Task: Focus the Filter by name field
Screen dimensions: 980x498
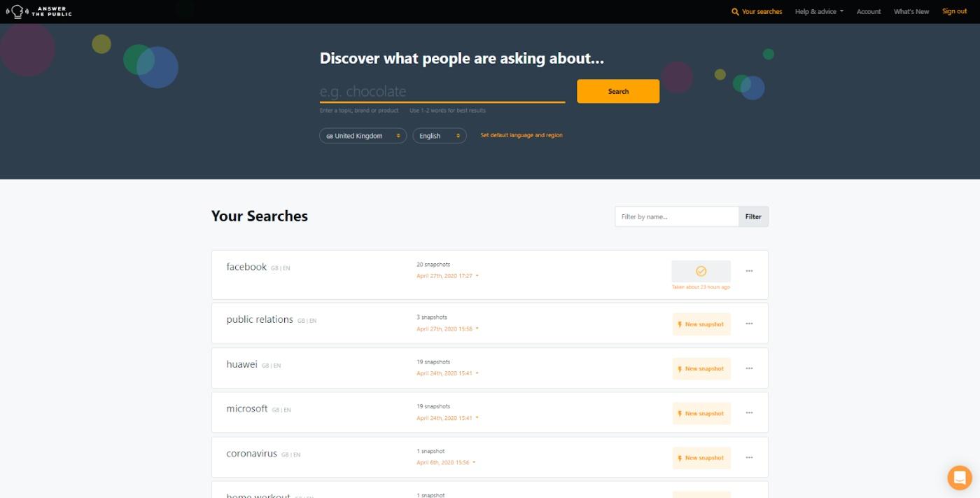Action: (677, 216)
